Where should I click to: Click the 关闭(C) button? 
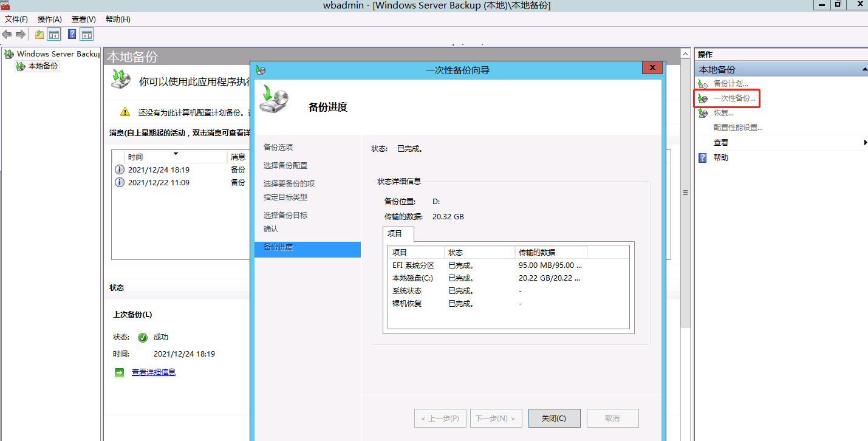(554, 418)
